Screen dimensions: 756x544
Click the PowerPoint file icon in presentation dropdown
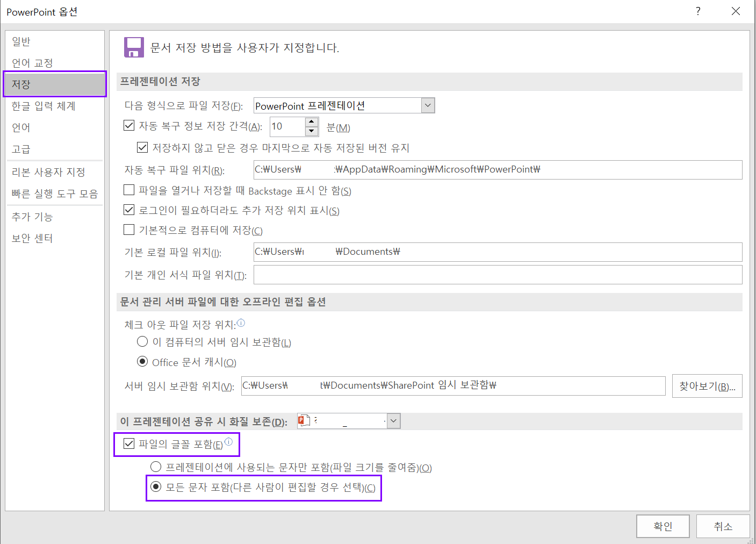point(304,420)
